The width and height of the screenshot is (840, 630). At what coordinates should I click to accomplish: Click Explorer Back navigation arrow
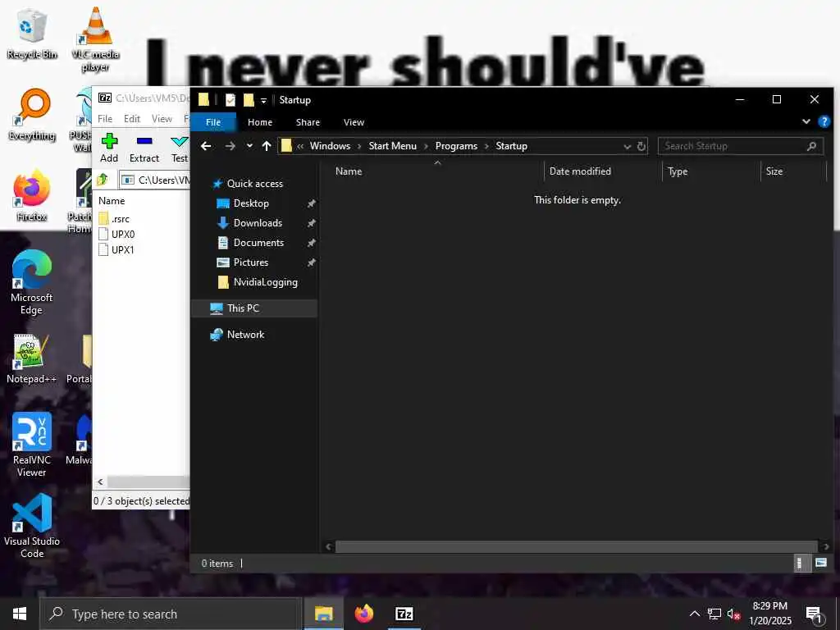click(x=206, y=146)
